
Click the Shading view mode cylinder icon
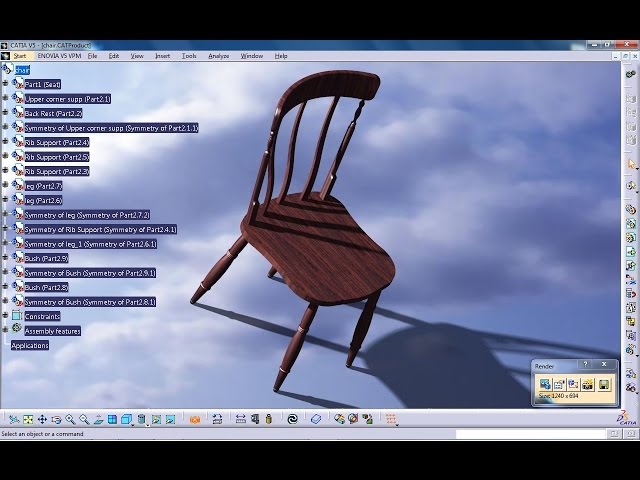(x=141, y=419)
